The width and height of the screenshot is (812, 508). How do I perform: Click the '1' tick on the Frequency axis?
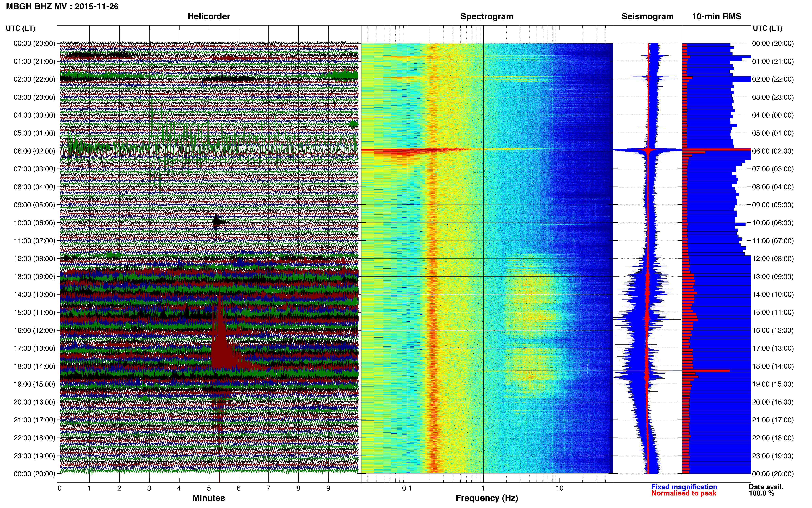483,488
